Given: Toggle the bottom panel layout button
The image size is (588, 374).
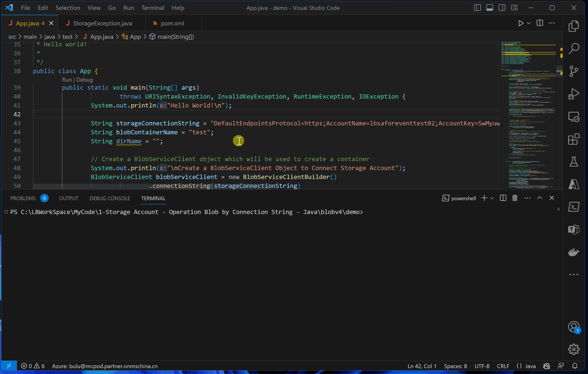Looking at the screenshot, I should click(x=489, y=8).
